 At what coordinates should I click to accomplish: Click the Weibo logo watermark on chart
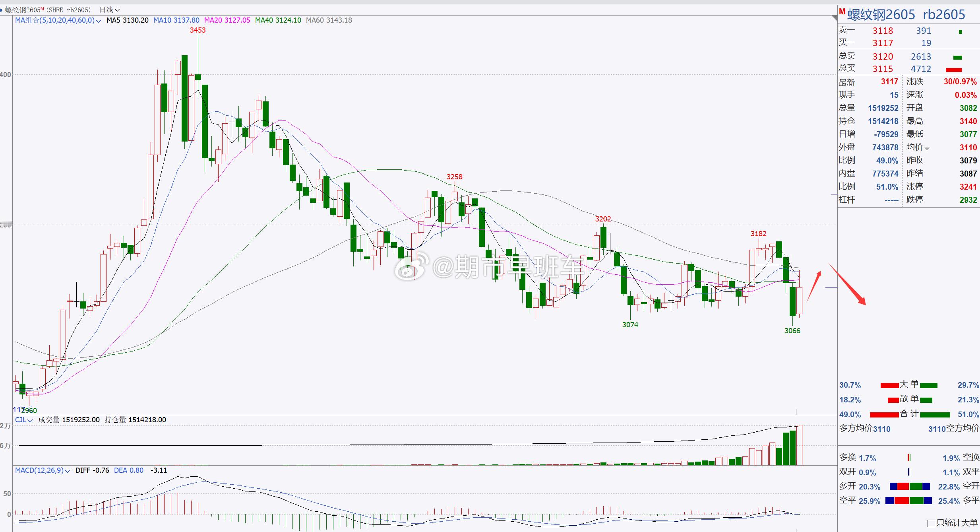(x=411, y=267)
